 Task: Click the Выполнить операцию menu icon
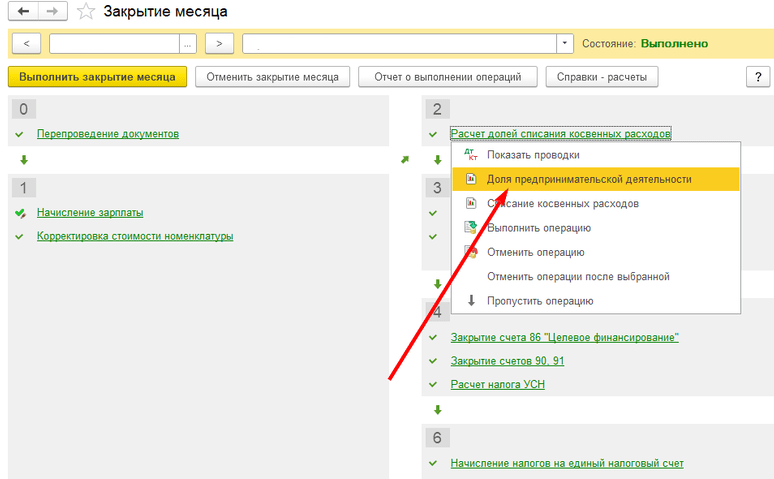point(472,228)
